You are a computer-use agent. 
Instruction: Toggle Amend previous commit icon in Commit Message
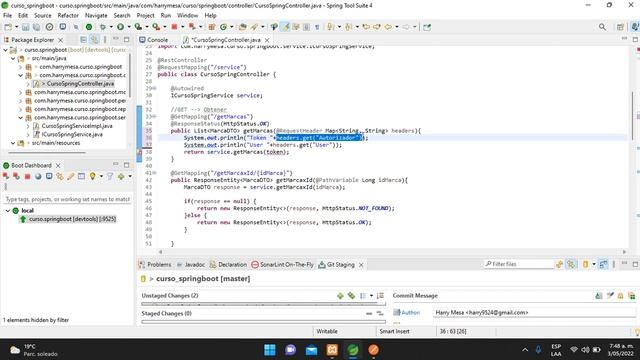point(599,296)
